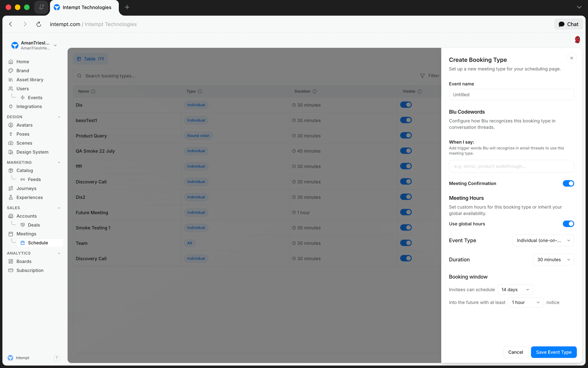Open Asset library via its books icon
The height and width of the screenshot is (368, 588).
tap(11, 80)
